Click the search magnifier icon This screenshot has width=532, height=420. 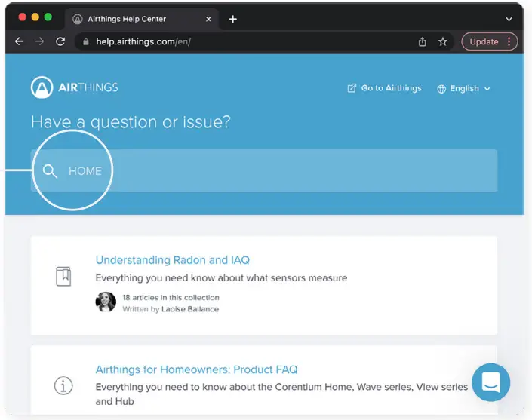[x=50, y=171]
